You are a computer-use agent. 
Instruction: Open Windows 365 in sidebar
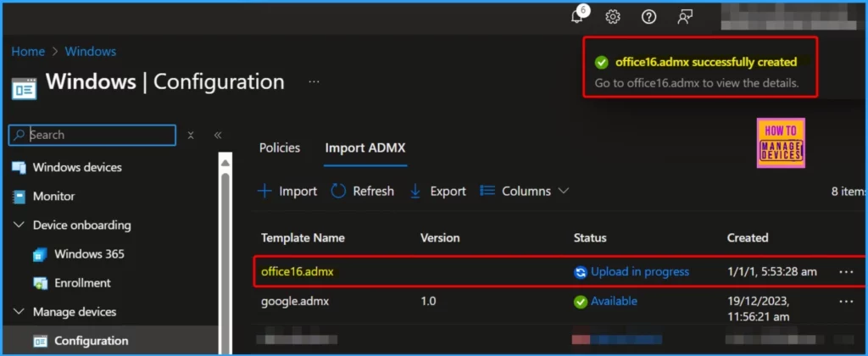(x=89, y=254)
